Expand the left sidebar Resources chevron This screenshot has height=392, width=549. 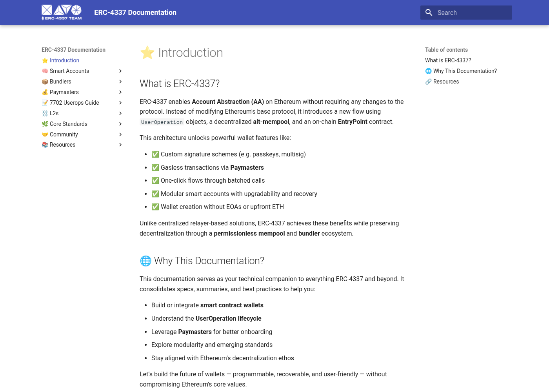tap(120, 145)
